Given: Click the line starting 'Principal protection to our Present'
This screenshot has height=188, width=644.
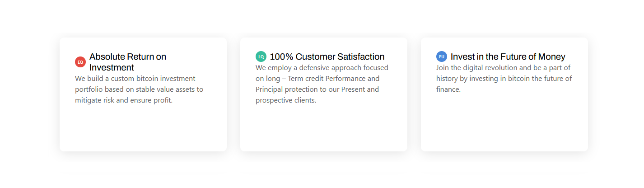Looking at the screenshot, I should point(317,89).
